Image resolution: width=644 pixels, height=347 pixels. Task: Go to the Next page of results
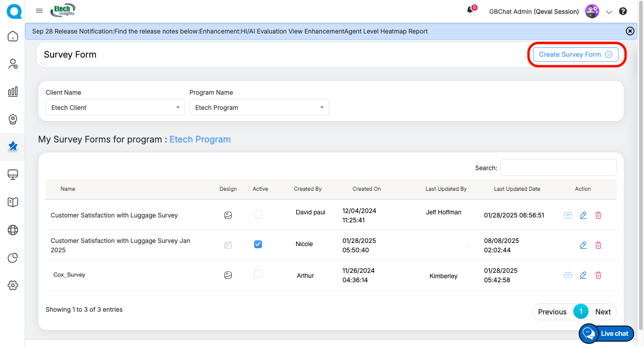pyautogui.click(x=602, y=312)
